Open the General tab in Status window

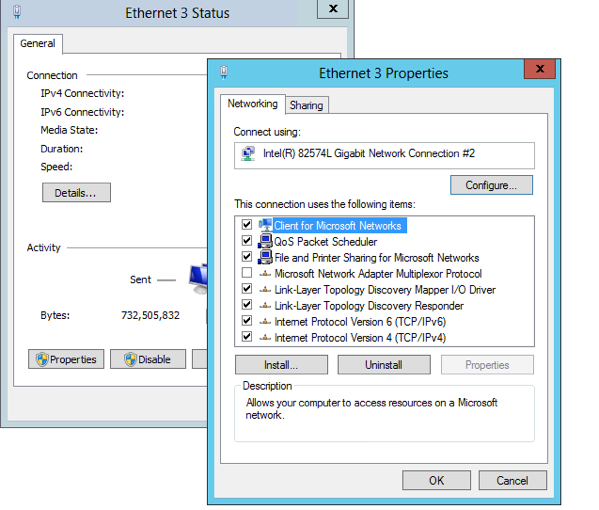point(37,44)
